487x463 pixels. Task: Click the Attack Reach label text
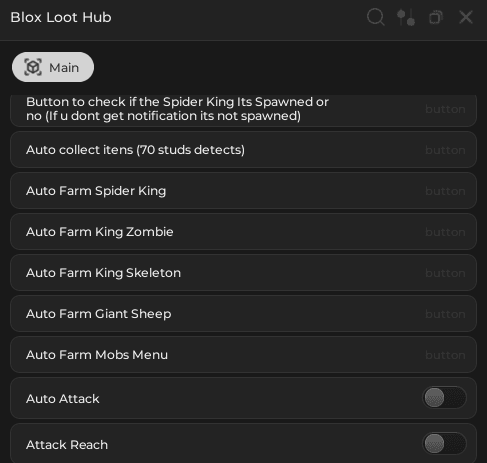(x=67, y=445)
